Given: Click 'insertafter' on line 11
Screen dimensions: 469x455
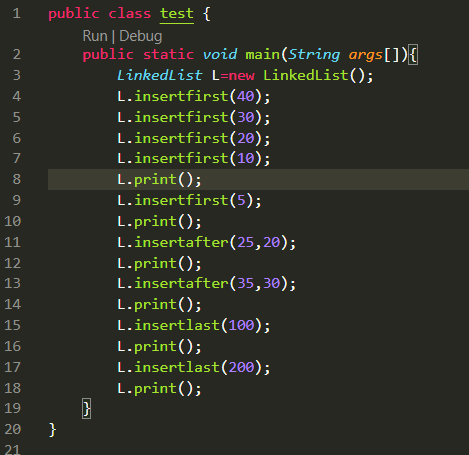Looking at the screenshot, I should [182, 242].
